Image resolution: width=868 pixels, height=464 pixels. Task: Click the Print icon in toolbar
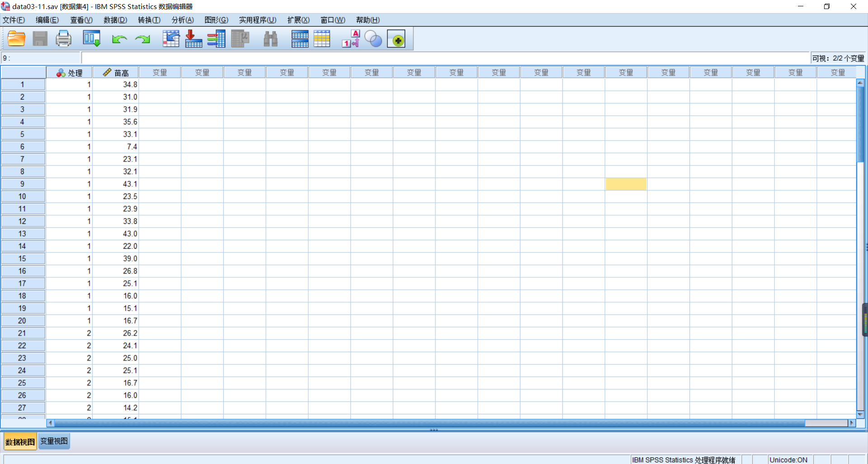[63, 39]
